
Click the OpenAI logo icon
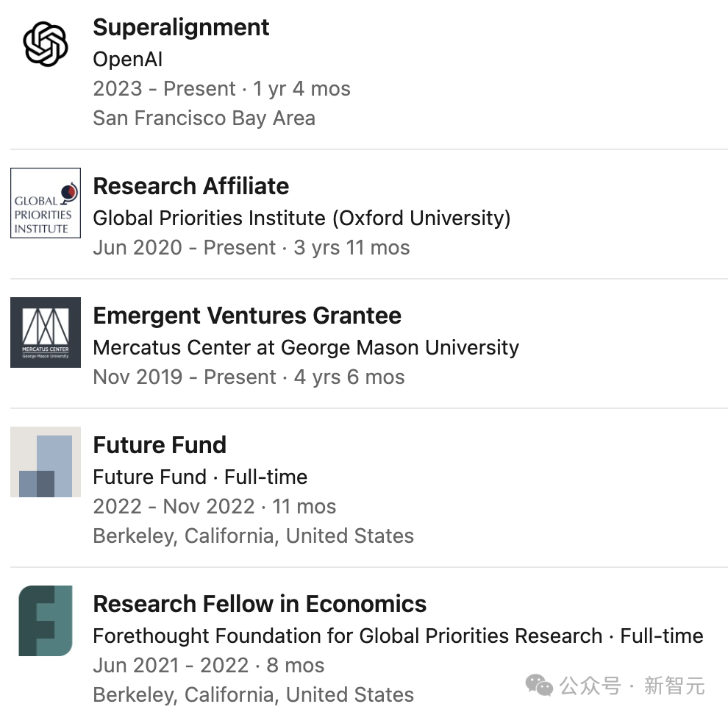click(x=46, y=44)
